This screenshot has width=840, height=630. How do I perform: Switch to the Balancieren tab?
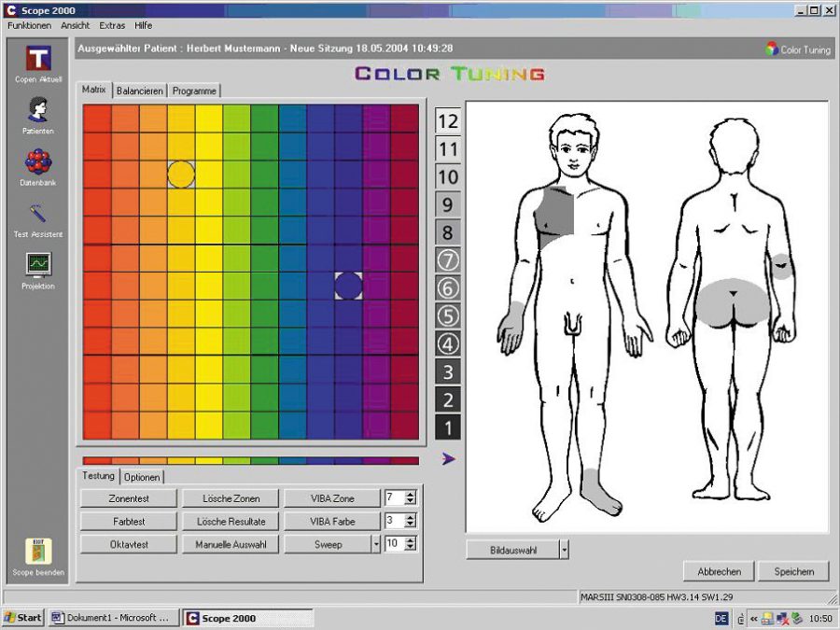coord(140,91)
